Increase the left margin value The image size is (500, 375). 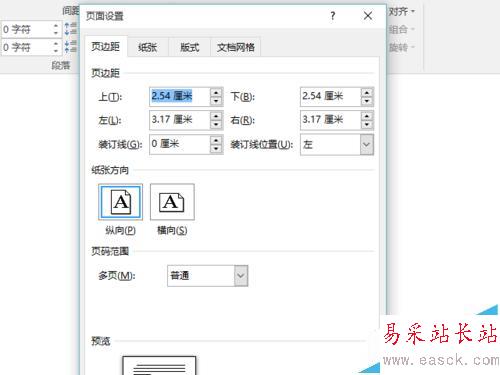pyautogui.click(x=216, y=116)
